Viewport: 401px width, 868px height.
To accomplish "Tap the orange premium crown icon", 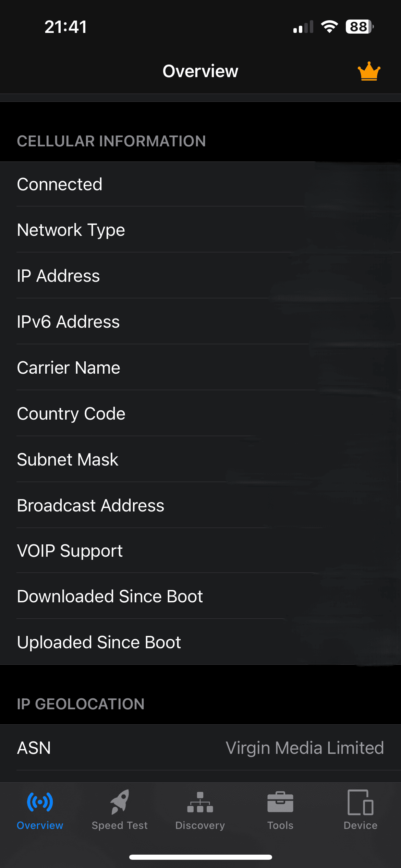I will 369,71.
